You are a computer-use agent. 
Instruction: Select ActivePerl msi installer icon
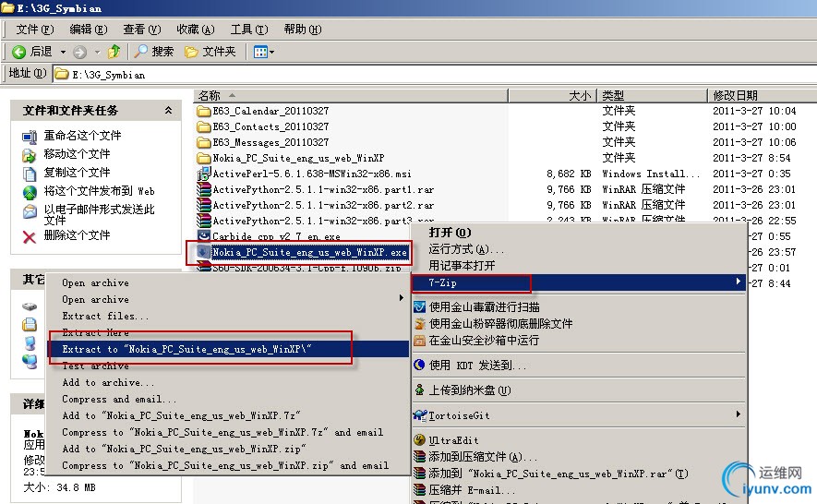pos(203,174)
